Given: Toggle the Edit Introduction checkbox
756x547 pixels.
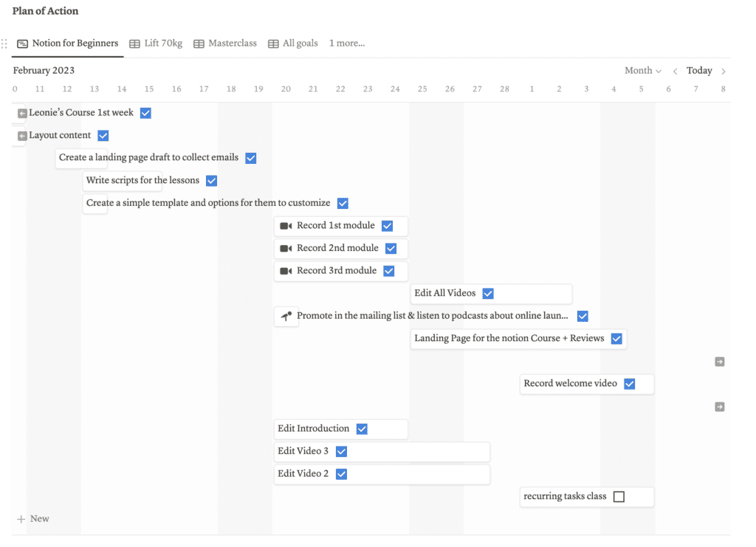Looking at the screenshot, I should click(362, 429).
